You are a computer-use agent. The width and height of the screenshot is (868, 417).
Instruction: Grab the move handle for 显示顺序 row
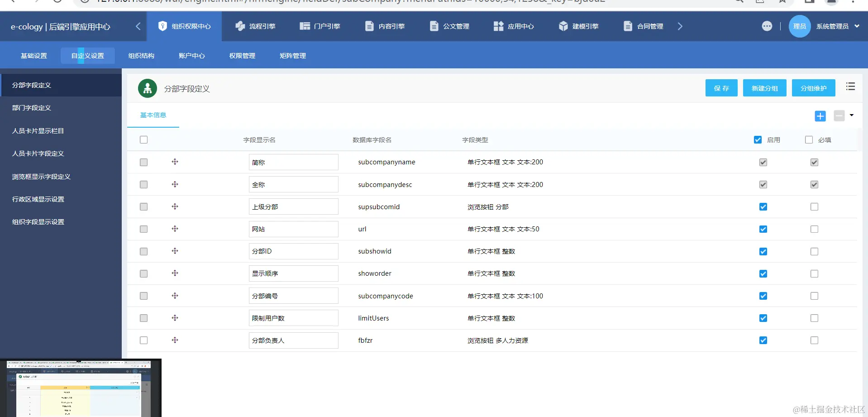tap(175, 273)
